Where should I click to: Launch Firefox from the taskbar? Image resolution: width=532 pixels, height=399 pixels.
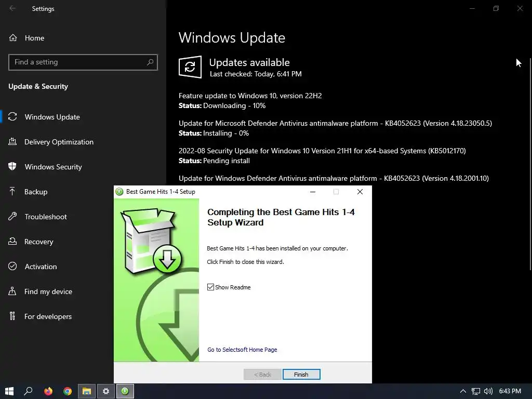click(48, 391)
